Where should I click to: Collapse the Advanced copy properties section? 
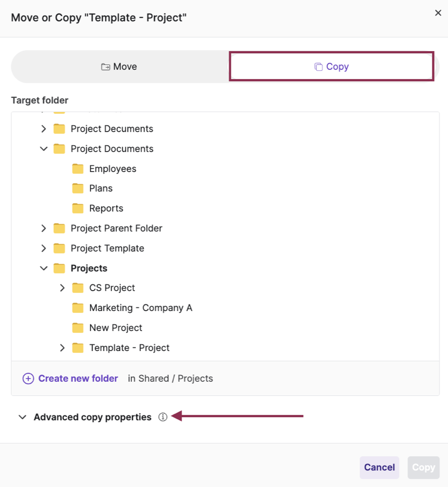coord(22,417)
